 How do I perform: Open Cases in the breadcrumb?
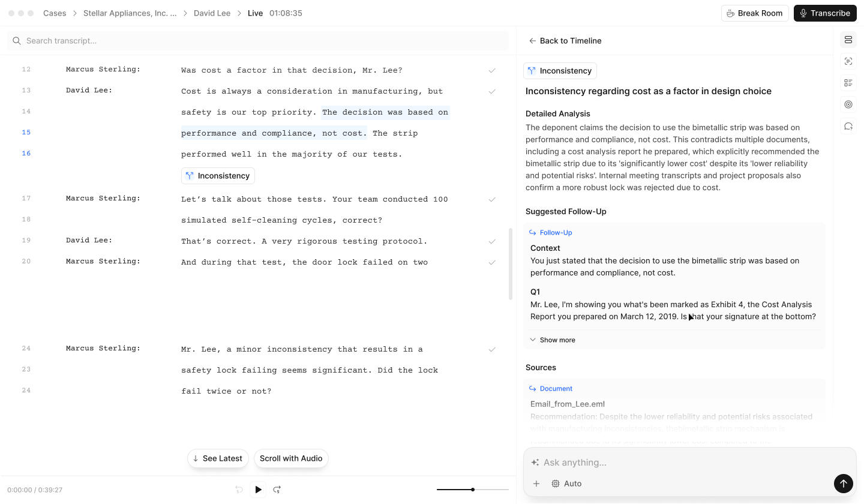coord(55,13)
